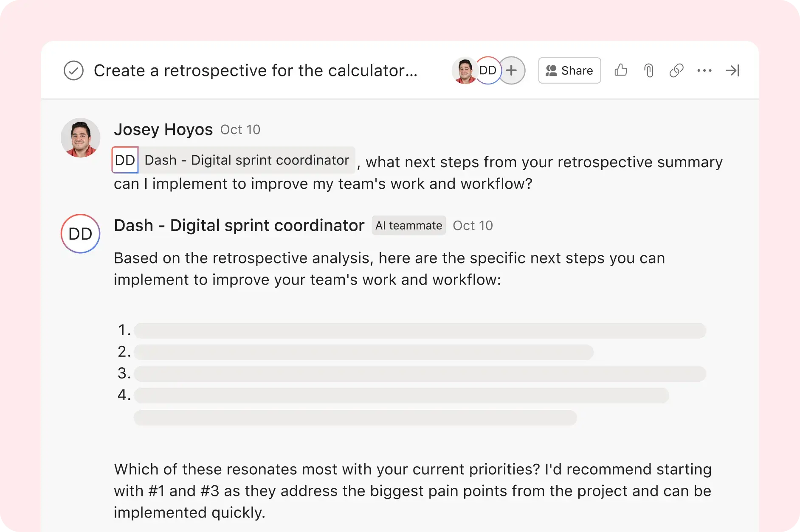Click the AI teammate badge

pyautogui.click(x=408, y=225)
